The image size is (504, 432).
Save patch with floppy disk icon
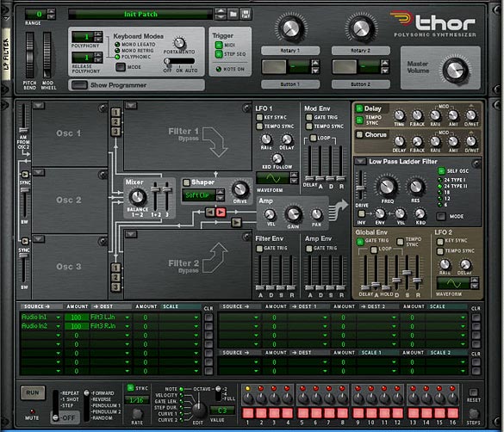(x=246, y=14)
